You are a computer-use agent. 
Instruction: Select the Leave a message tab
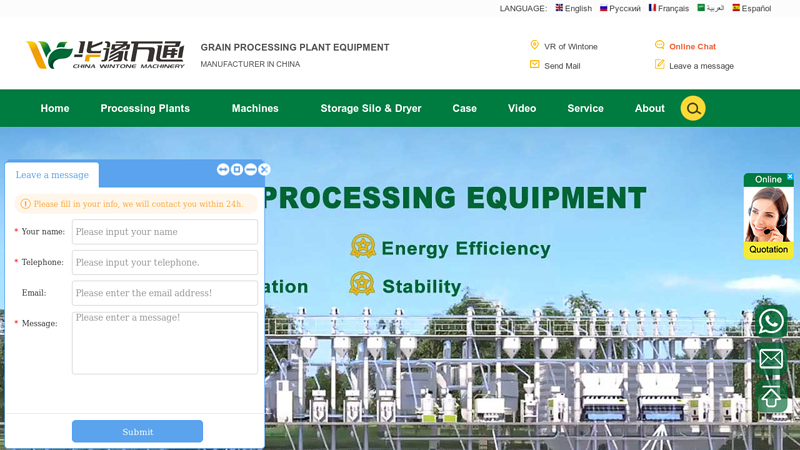[x=52, y=175]
